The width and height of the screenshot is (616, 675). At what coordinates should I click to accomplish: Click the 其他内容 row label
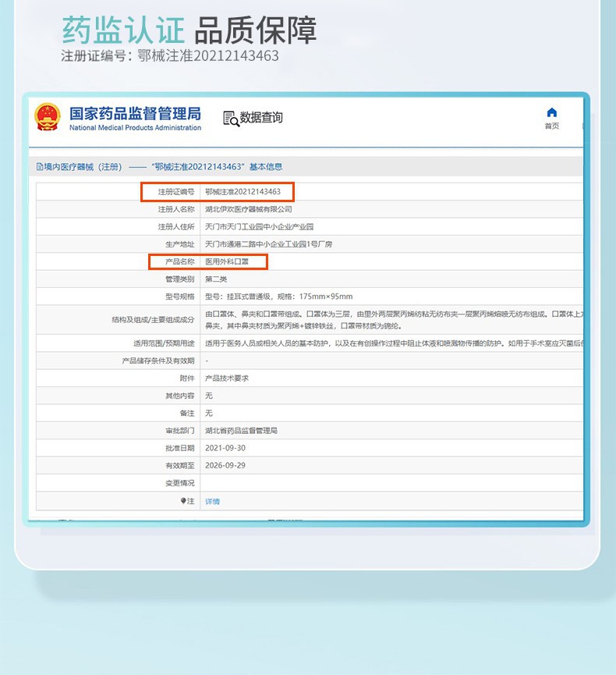coord(180,396)
